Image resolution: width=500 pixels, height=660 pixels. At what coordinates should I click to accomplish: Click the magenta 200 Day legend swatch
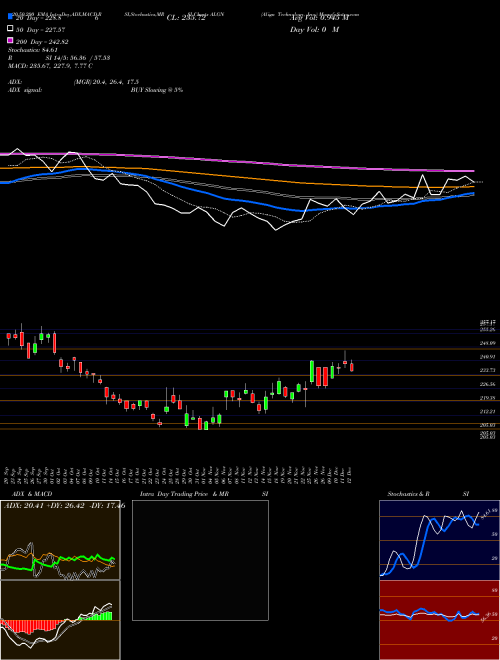click(10, 41)
